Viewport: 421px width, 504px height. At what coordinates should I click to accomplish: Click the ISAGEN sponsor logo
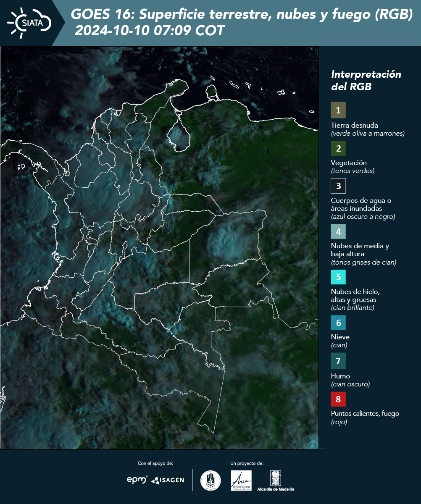point(168,480)
